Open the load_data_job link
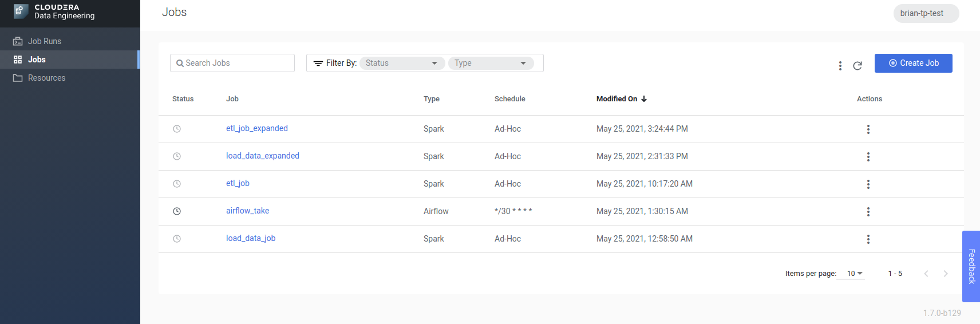Screen dimensions: 980x324 (x=251, y=238)
